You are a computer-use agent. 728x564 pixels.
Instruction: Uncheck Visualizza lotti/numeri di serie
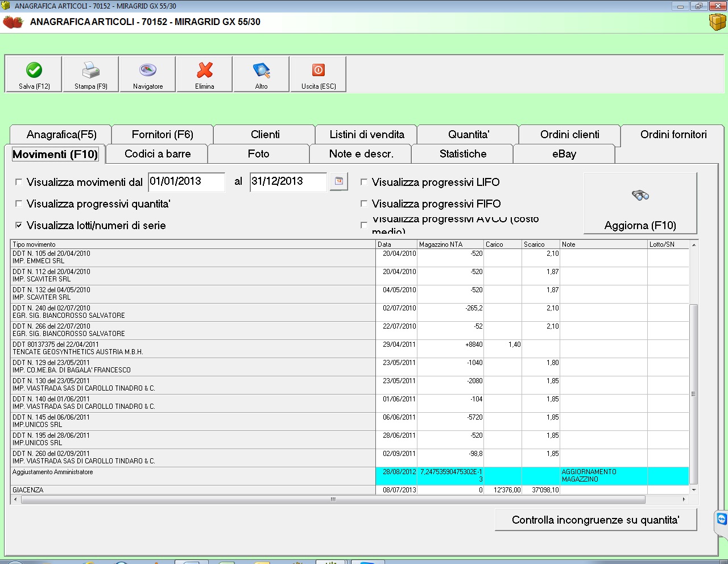click(19, 225)
